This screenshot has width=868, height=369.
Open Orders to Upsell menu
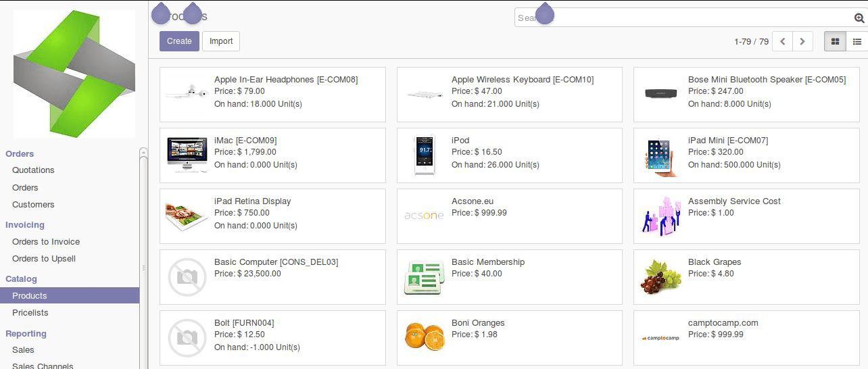pyautogui.click(x=44, y=259)
